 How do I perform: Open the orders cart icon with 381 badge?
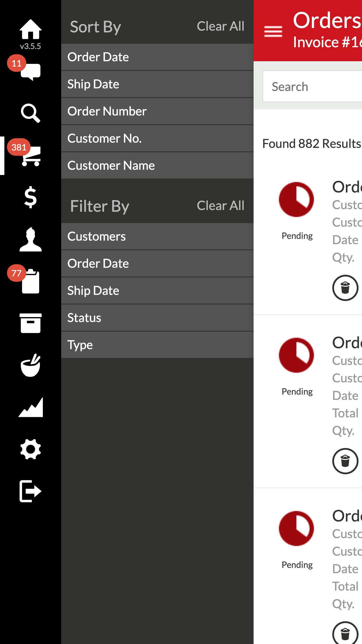(x=31, y=156)
